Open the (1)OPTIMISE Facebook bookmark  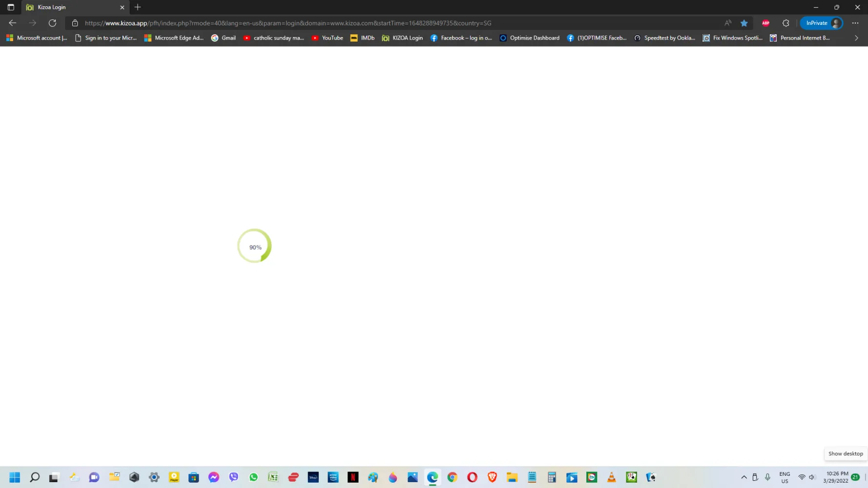(x=597, y=38)
